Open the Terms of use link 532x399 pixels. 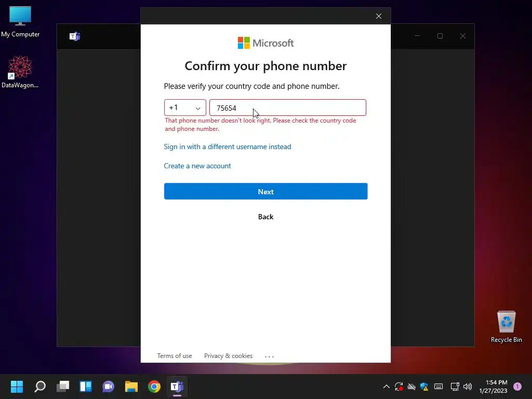tap(175, 355)
